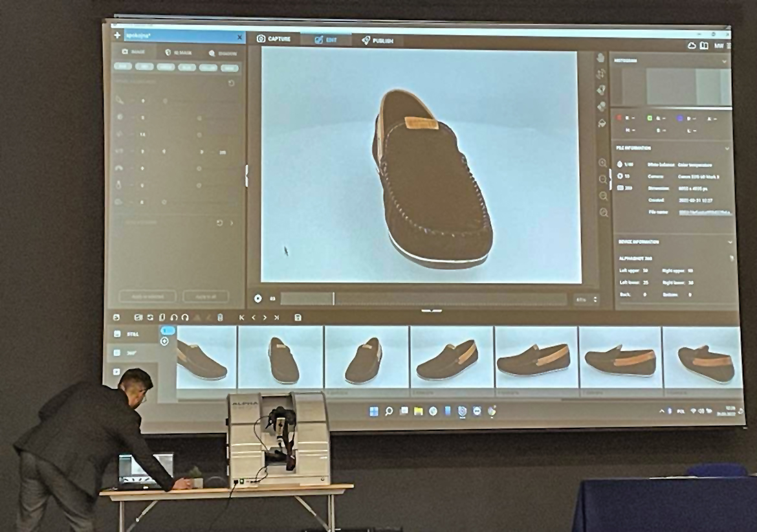Image resolution: width=757 pixels, height=532 pixels.
Task: Click the zoom in magnifier icon
Action: tap(603, 163)
